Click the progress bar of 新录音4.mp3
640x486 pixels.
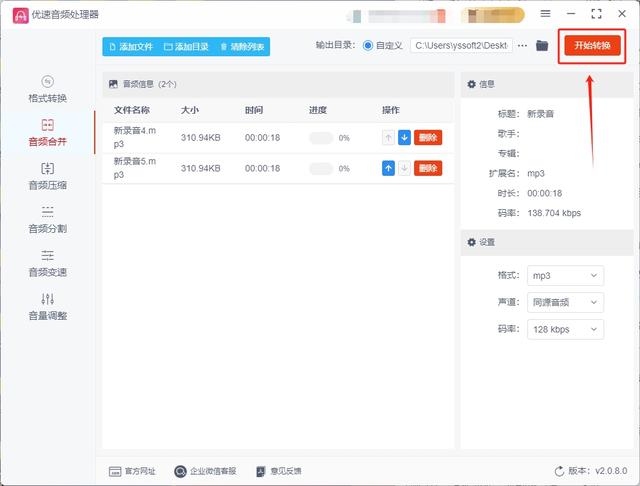click(321, 138)
